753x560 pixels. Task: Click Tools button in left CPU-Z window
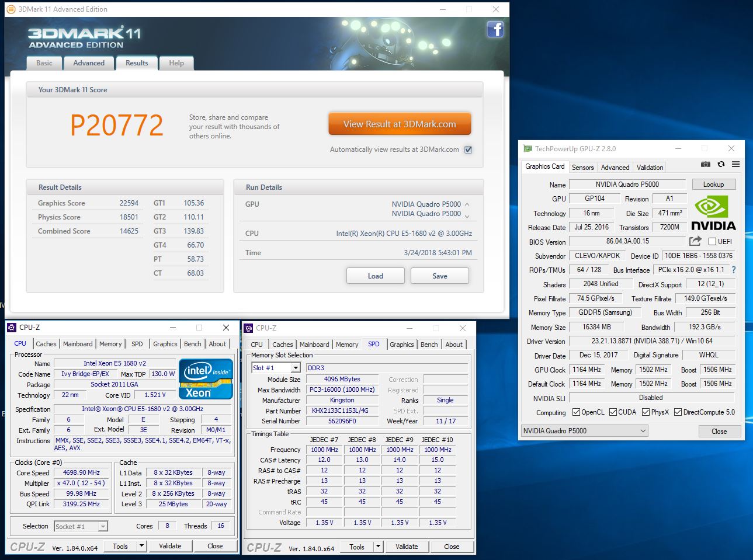120,546
